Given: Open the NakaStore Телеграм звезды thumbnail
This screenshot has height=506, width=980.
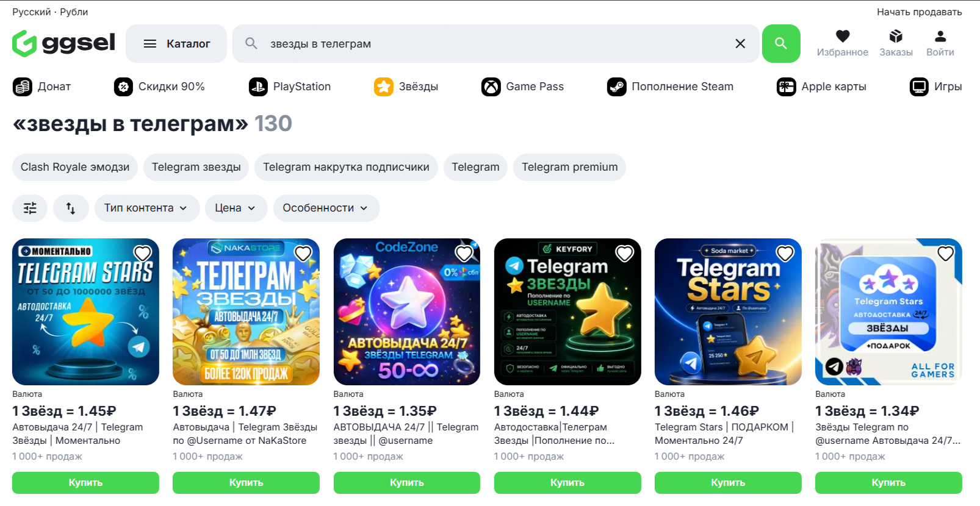Looking at the screenshot, I should click(x=246, y=312).
